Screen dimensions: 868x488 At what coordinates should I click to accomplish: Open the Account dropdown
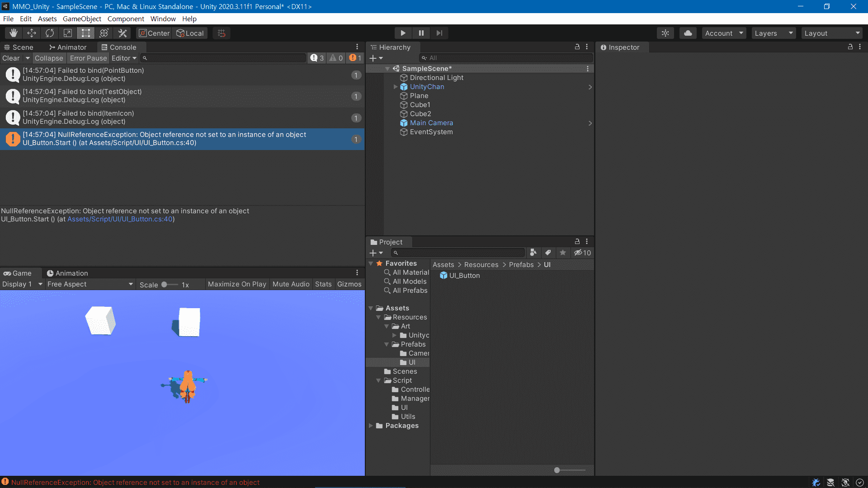coord(724,33)
